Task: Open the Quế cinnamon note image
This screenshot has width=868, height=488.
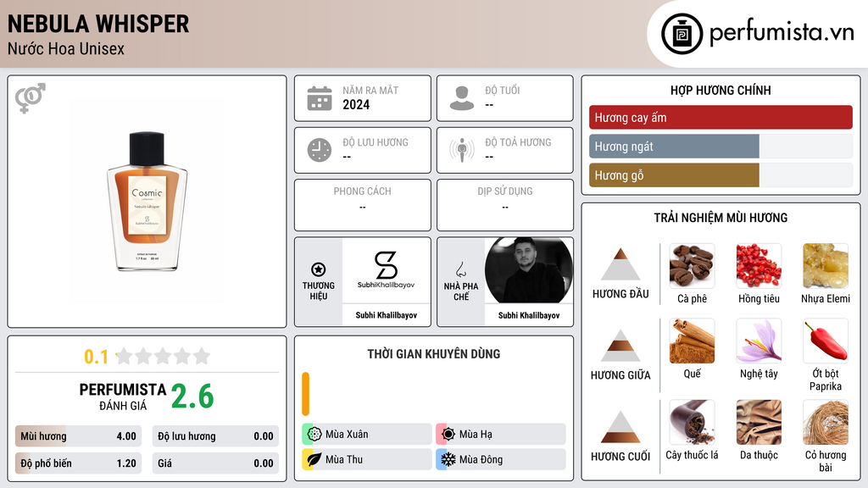Action: [x=692, y=341]
